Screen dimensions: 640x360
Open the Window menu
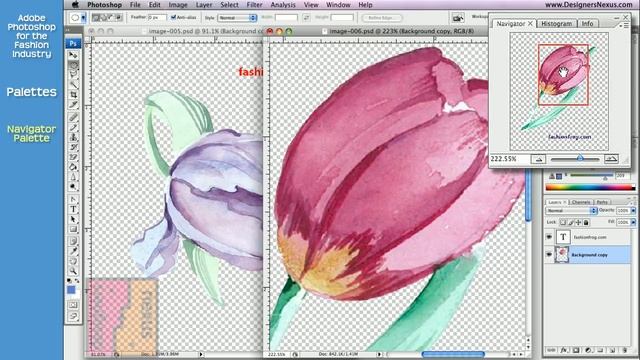pyautogui.click(x=338, y=5)
